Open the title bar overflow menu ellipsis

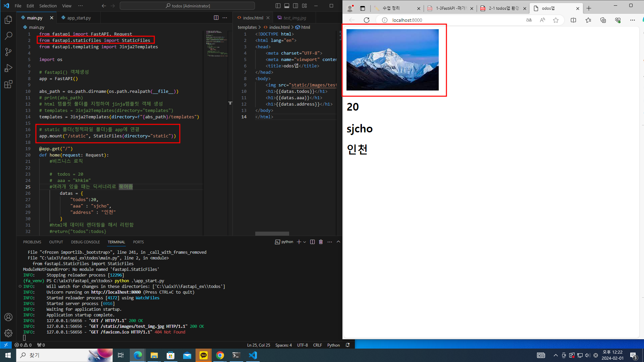80,6
